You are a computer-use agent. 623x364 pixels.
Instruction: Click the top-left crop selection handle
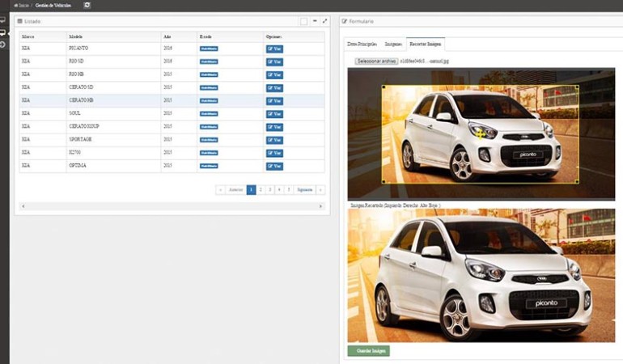[384, 87]
